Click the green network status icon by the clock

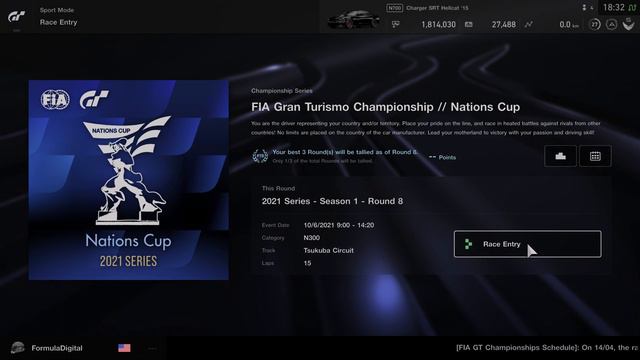click(632, 8)
